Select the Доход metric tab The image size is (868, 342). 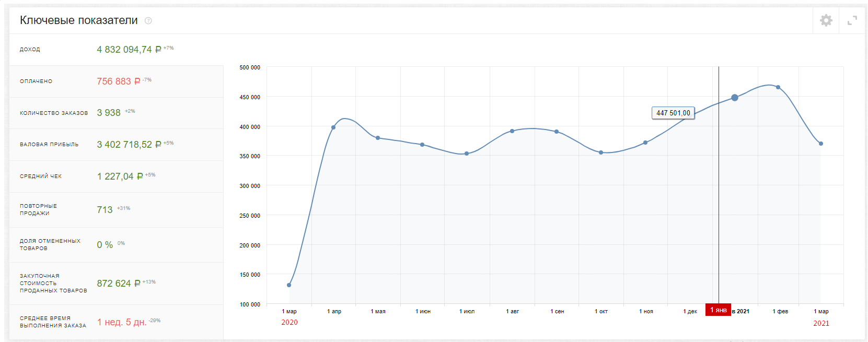tap(116, 50)
